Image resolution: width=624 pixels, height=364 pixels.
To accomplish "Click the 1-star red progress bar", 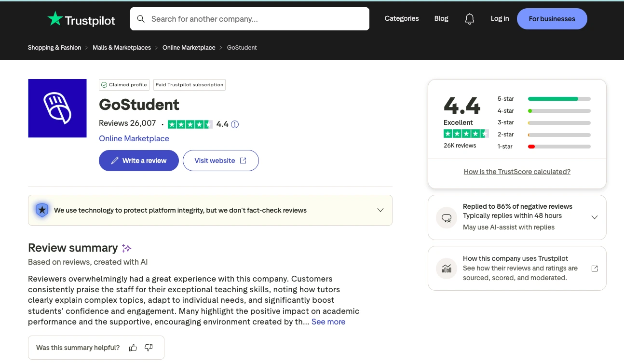I will tap(531, 147).
